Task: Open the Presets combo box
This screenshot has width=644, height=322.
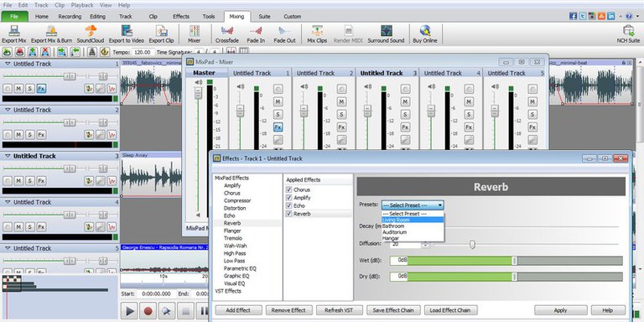Action: pos(413,205)
